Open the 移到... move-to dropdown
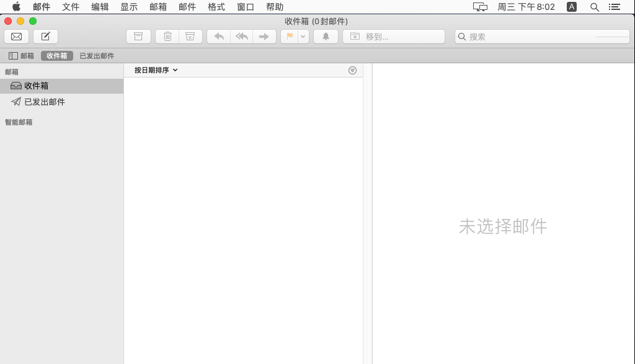This screenshot has height=364, width=635. [x=393, y=37]
